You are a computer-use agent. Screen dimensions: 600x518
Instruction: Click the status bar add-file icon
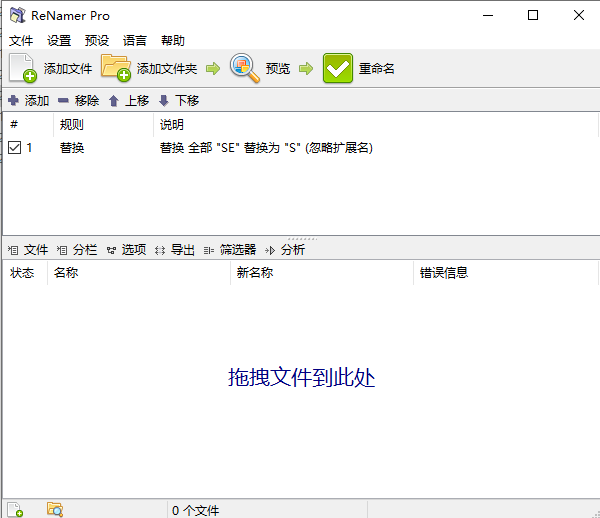(x=15, y=510)
